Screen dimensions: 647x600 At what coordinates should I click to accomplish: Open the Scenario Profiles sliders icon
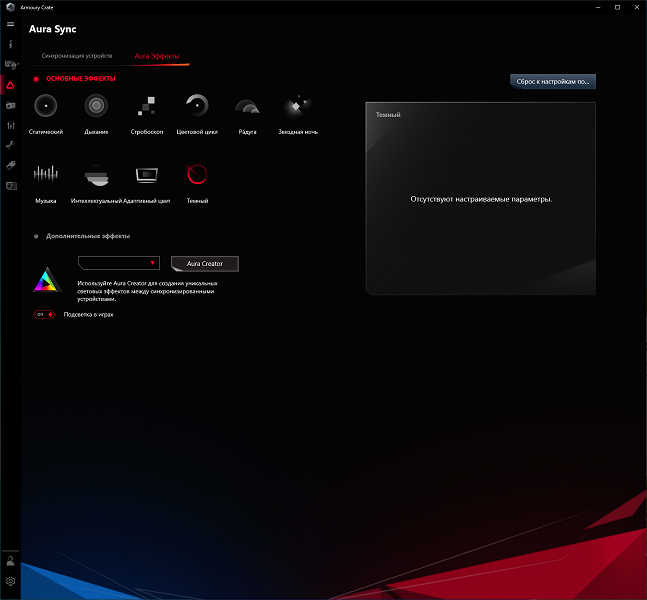pyautogui.click(x=10, y=125)
